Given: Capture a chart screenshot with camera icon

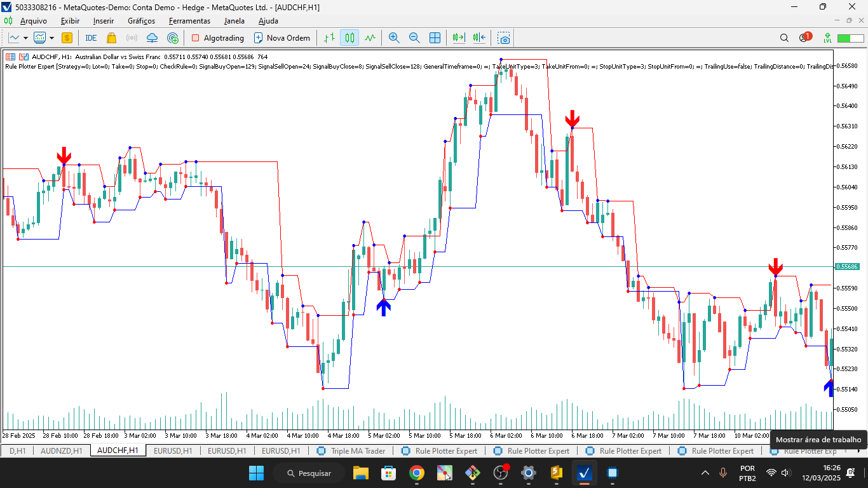Looking at the screenshot, I should click(503, 37).
